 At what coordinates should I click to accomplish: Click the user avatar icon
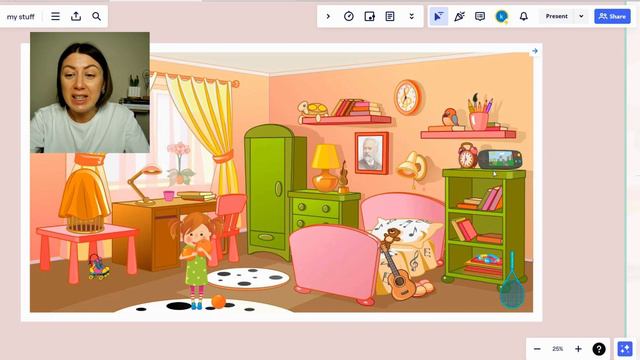pos(502,16)
